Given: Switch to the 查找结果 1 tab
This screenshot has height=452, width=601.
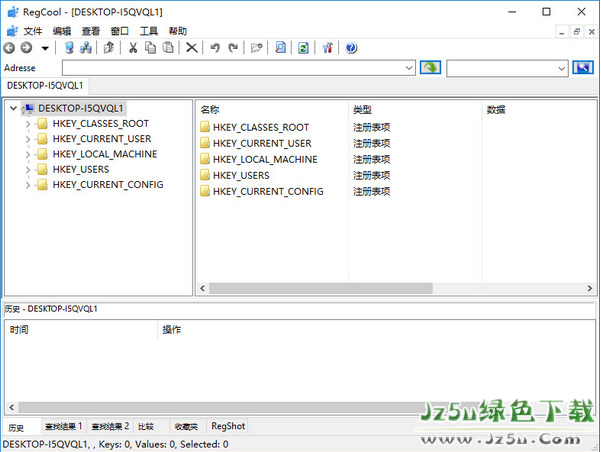Looking at the screenshot, I should (x=64, y=426).
